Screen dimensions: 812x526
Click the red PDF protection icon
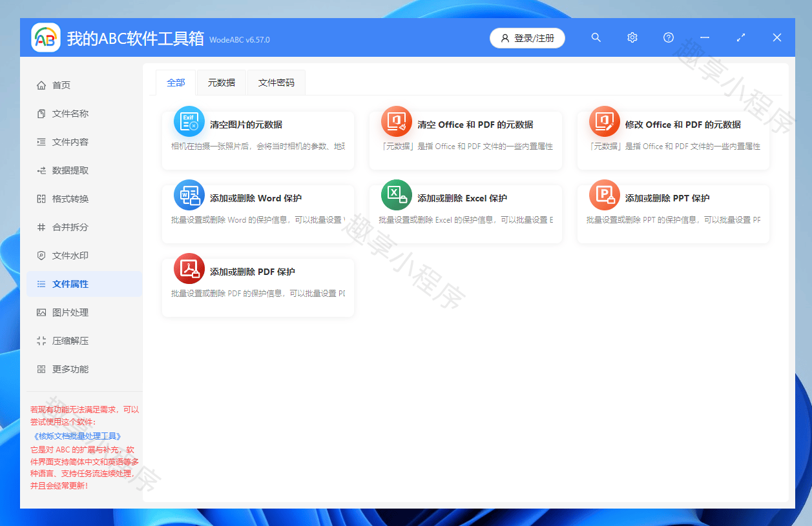coord(189,268)
